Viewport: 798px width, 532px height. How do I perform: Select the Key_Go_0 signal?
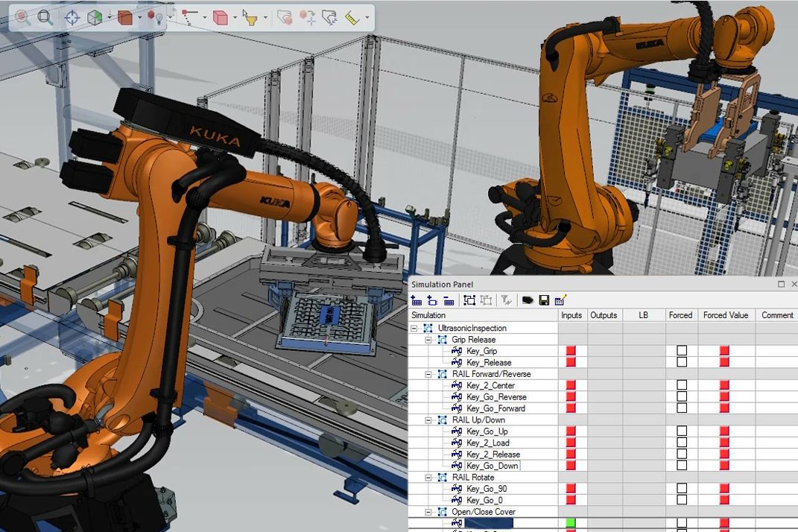point(484,500)
